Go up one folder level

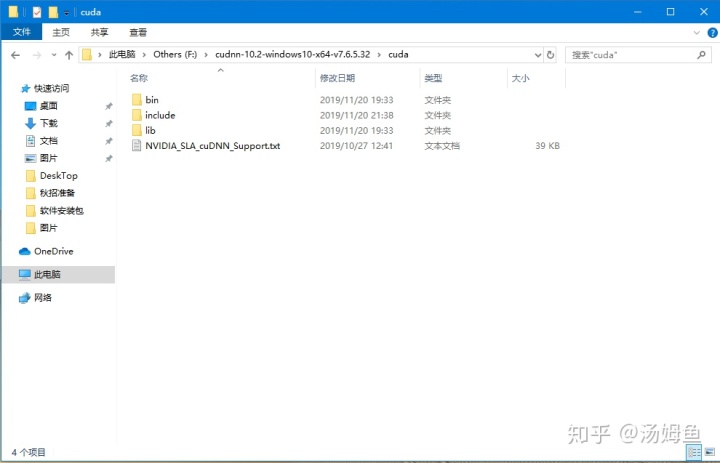click(x=69, y=55)
